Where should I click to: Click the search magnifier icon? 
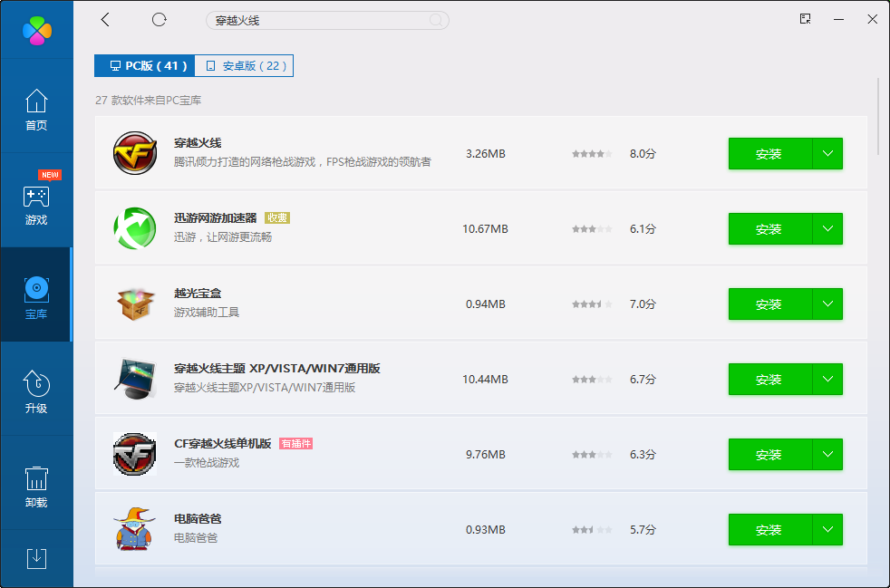click(436, 21)
